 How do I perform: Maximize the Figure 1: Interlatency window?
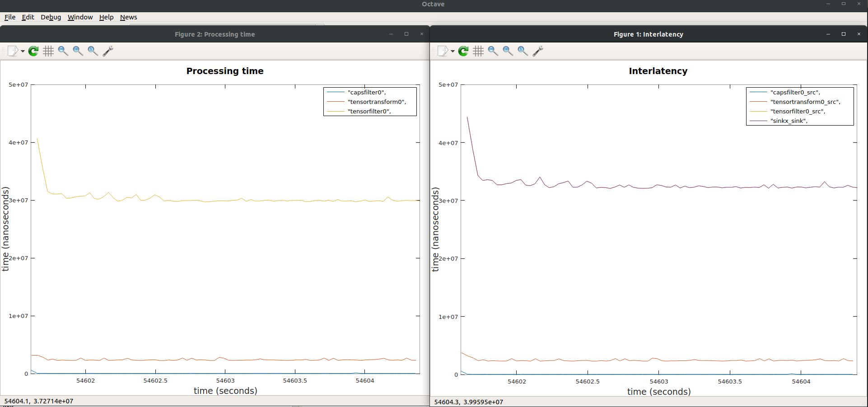point(844,34)
